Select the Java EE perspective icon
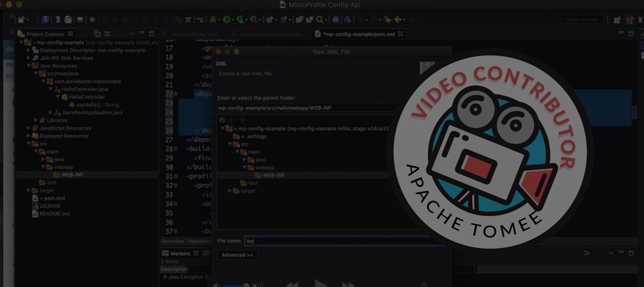The image size is (644, 287). coord(630,20)
